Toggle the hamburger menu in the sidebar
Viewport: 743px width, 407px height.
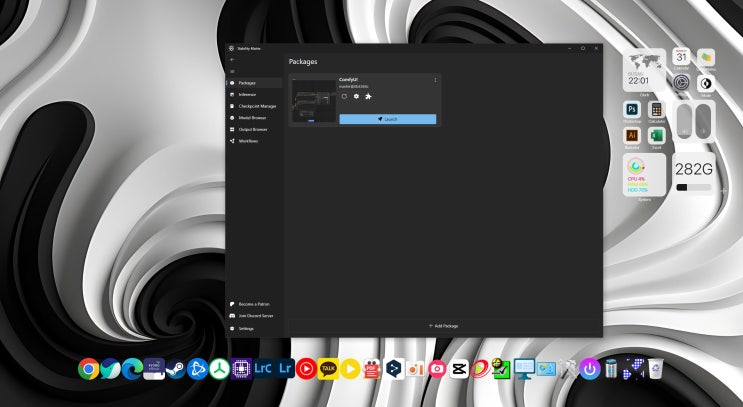pos(232,72)
